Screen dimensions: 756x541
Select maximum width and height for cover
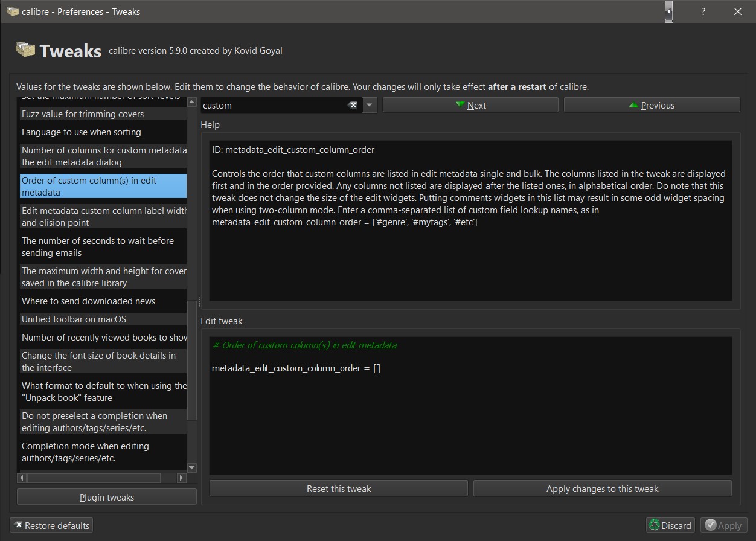(x=103, y=277)
